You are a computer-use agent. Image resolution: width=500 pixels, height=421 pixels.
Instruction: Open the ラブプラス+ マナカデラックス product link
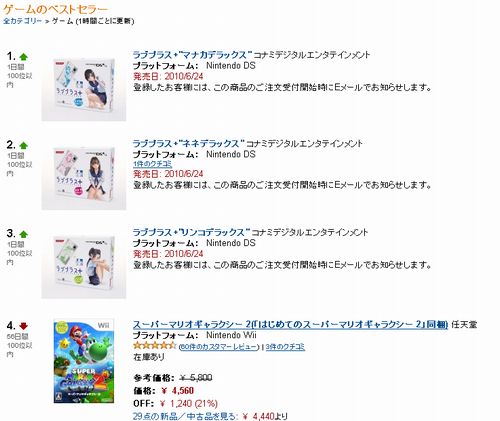[191, 55]
